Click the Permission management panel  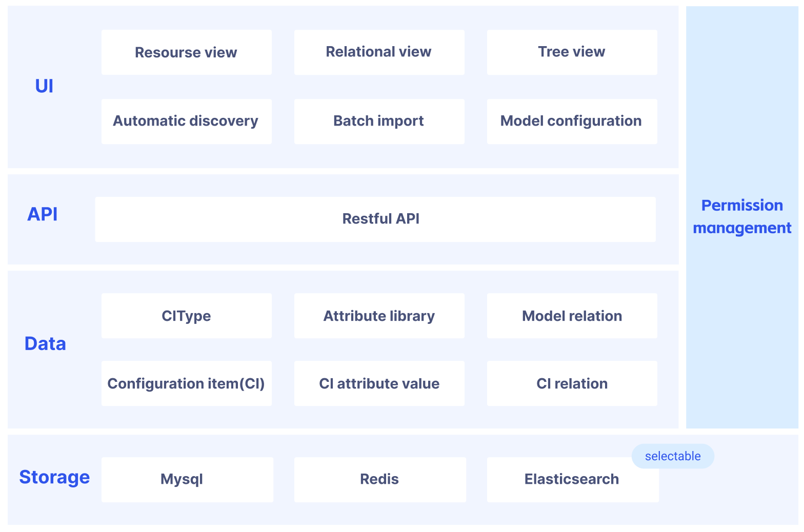742,217
